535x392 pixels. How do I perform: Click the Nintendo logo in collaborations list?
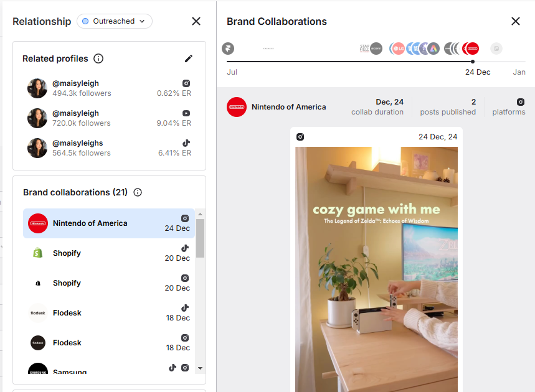pyautogui.click(x=38, y=223)
